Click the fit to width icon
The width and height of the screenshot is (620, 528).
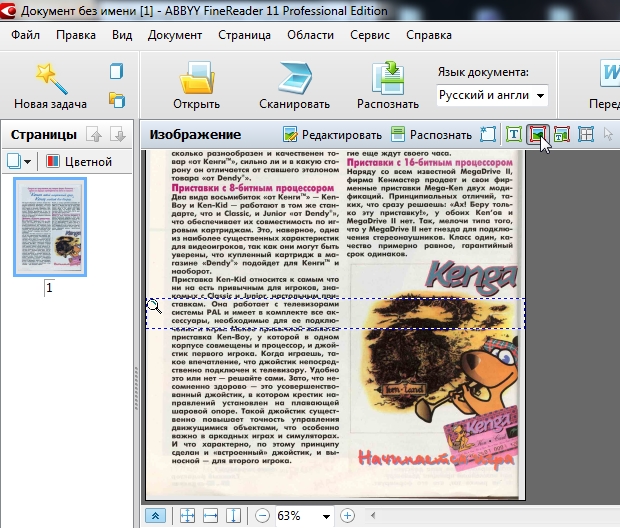point(210,516)
